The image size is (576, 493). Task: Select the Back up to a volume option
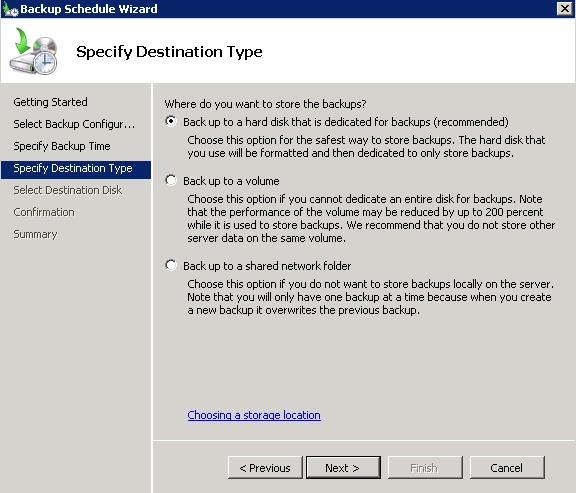(x=171, y=180)
